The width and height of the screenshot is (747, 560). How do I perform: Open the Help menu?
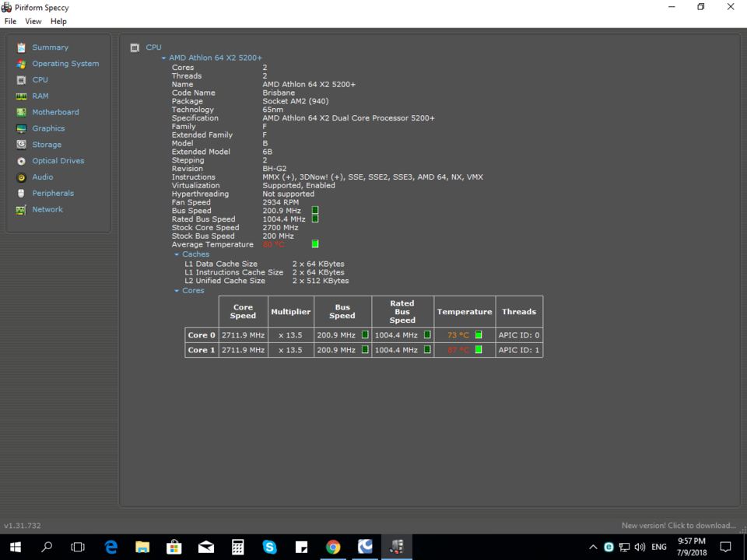[x=58, y=22]
